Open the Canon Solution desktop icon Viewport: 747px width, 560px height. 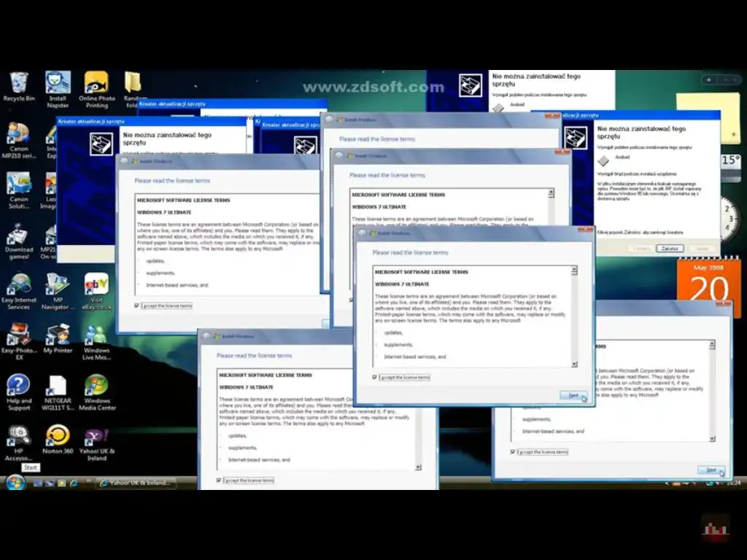[x=18, y=190]
